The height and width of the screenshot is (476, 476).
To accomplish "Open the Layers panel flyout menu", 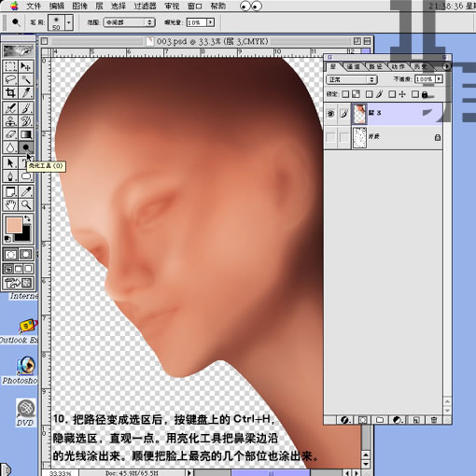I will (x=446, y=66).
